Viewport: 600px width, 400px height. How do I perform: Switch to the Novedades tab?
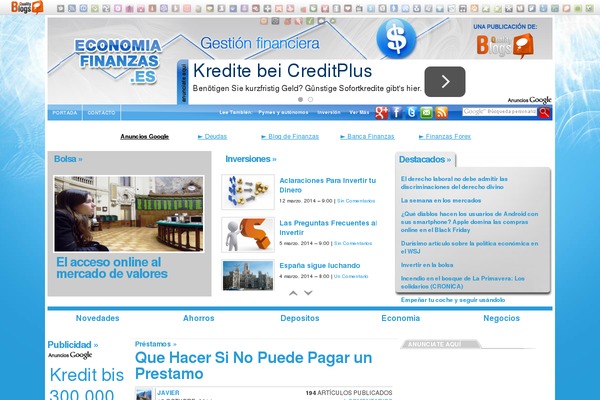[x=98, y=318]
